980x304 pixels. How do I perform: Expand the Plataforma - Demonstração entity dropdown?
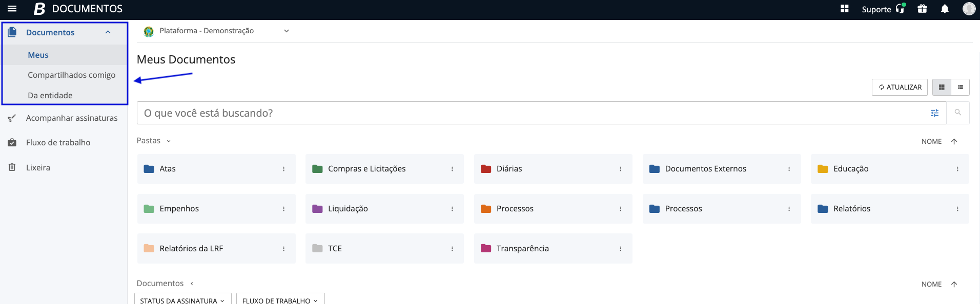click(x=286, y=31)
